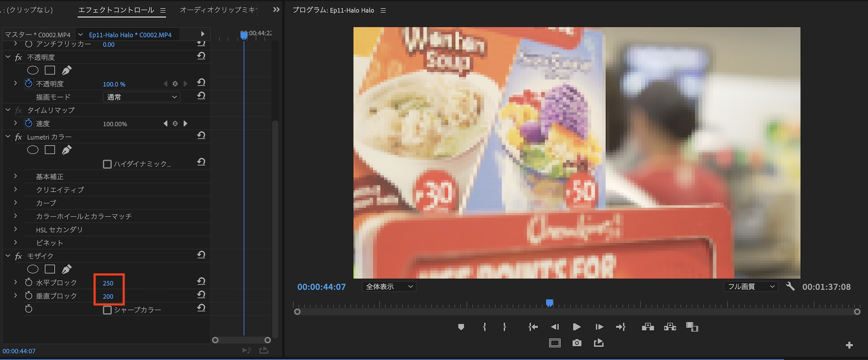The image size is (868, 360).
Task: Click the 垂直ブロック value 200
Action: tap(108, 297)
